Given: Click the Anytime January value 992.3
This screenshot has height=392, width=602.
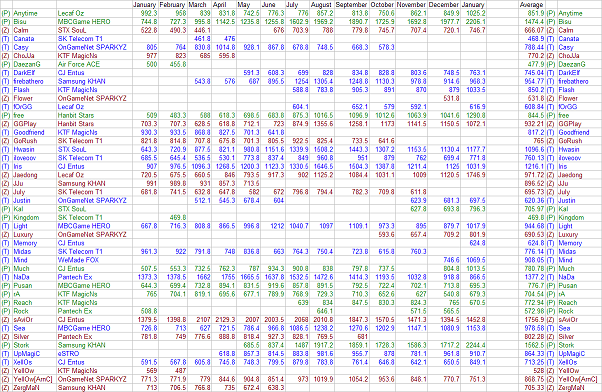Looking at the screenshot, I should pyautogui.click(x=148, y=13).
